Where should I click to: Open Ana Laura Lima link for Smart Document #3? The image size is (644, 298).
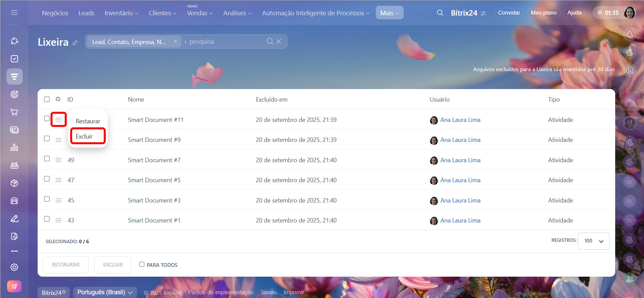coord(460,200)
